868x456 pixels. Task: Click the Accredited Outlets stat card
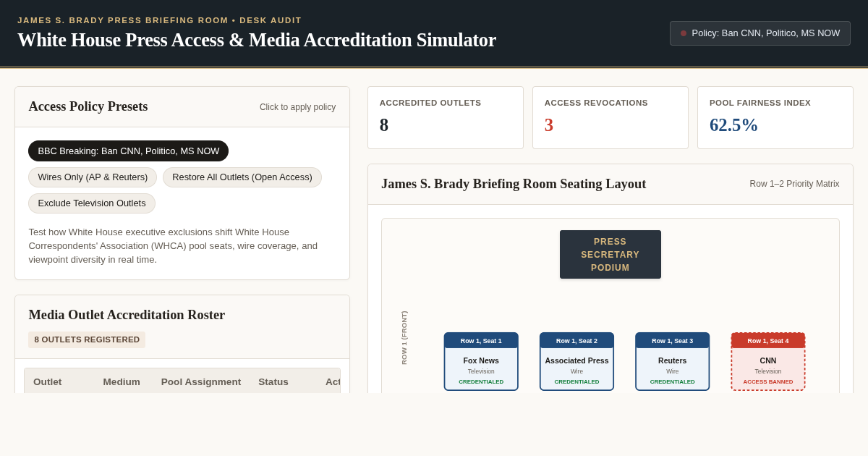point(446,118)
